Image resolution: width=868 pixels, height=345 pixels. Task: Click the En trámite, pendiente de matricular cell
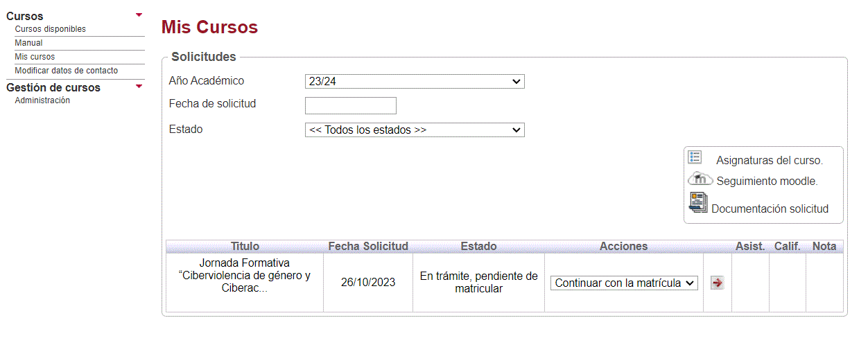point(478,282)
